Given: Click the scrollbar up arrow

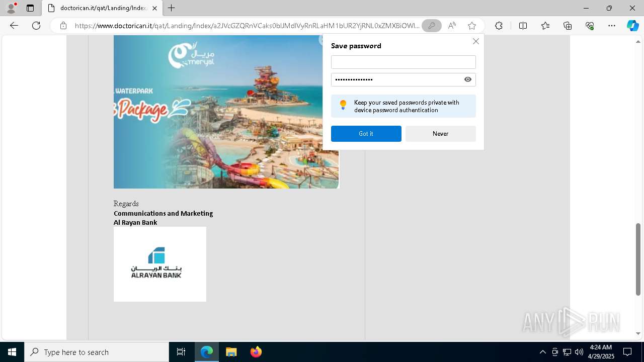Looking at the screenshot, I should tap(638, 41).
